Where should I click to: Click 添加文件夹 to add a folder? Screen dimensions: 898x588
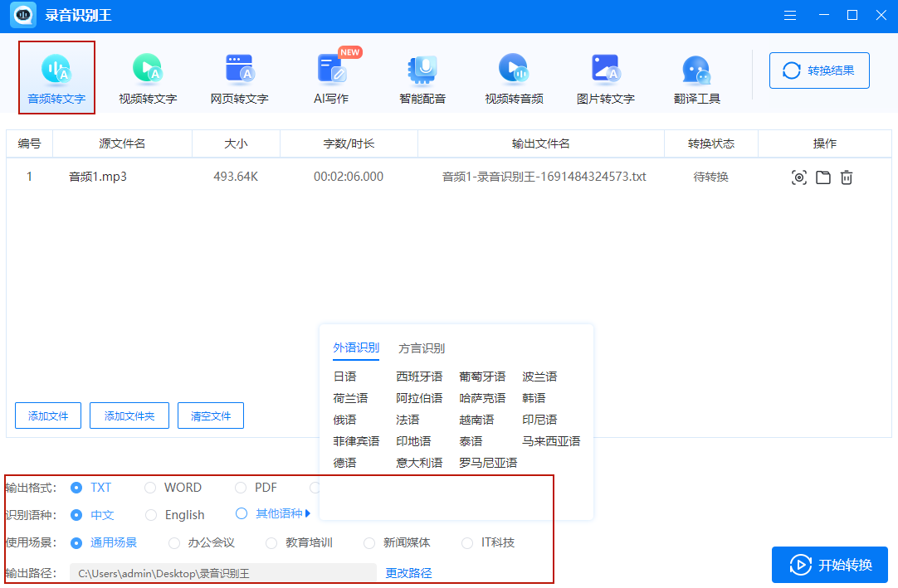click(129, 415)
